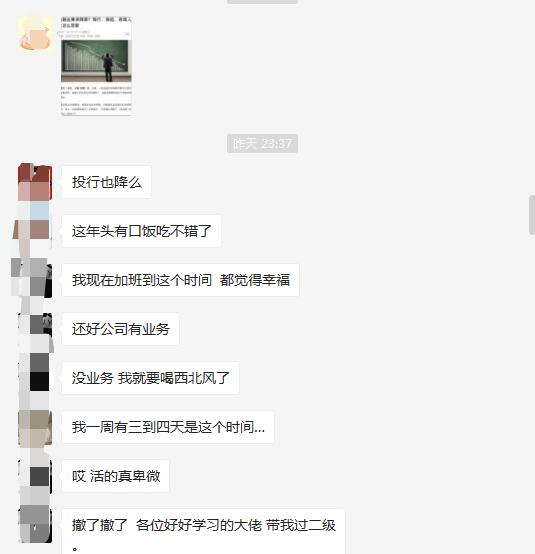Select the 投行也降么 message bubble
535x554 pixels.
[106, 182]
